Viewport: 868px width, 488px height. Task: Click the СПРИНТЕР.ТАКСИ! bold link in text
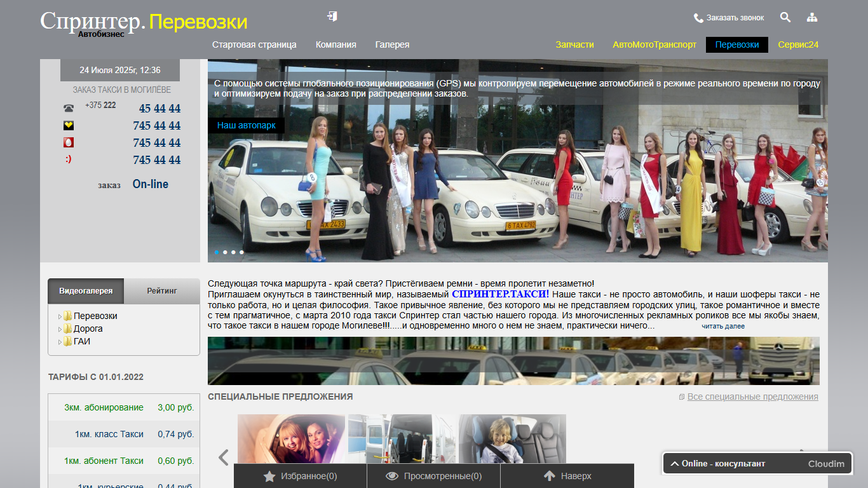[501, 294]
